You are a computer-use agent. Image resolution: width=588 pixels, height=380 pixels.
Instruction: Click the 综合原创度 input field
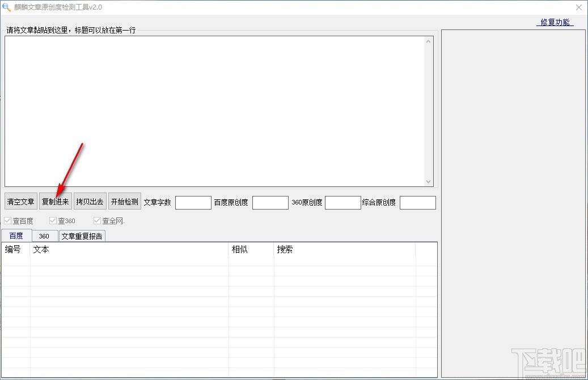pyautogui.click(x=418, y=203)
